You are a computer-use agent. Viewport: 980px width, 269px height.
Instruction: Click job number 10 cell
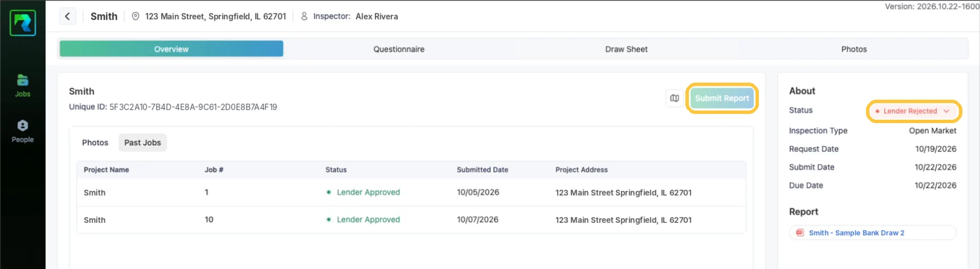[x=209, y=219]
